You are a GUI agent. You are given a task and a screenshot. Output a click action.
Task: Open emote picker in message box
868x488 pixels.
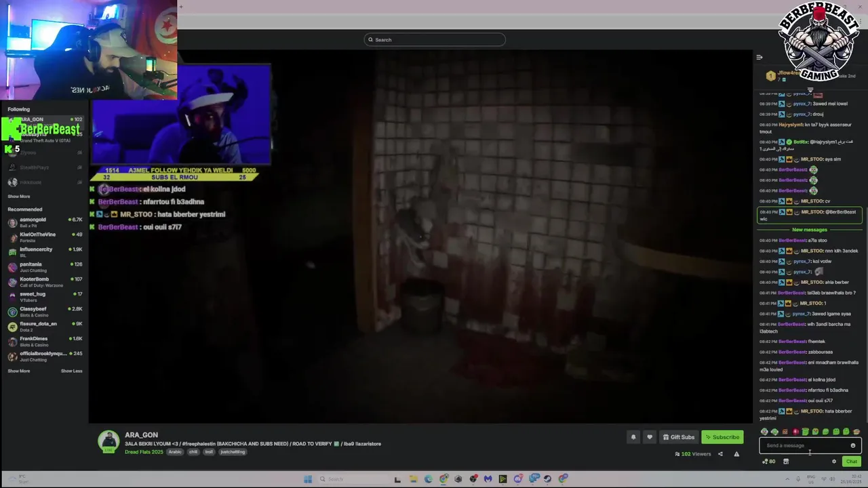(853, 445)
